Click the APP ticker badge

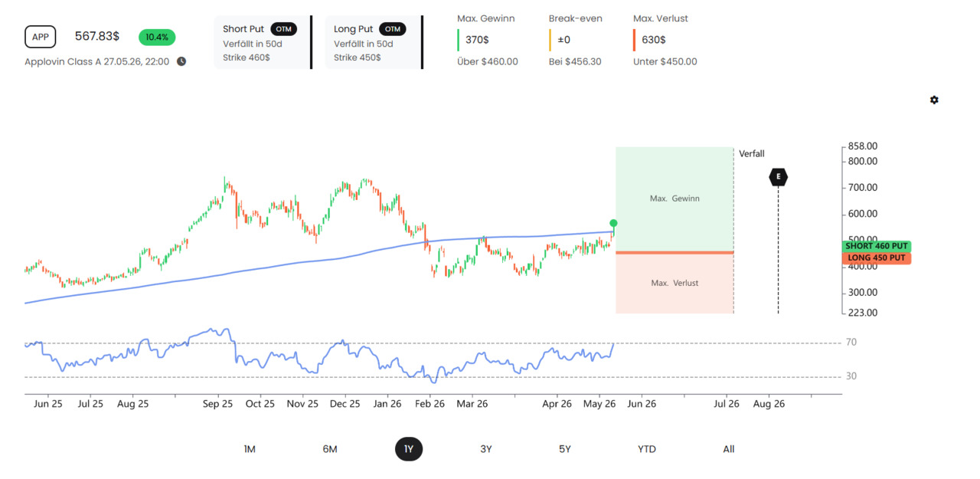[41, 37]
